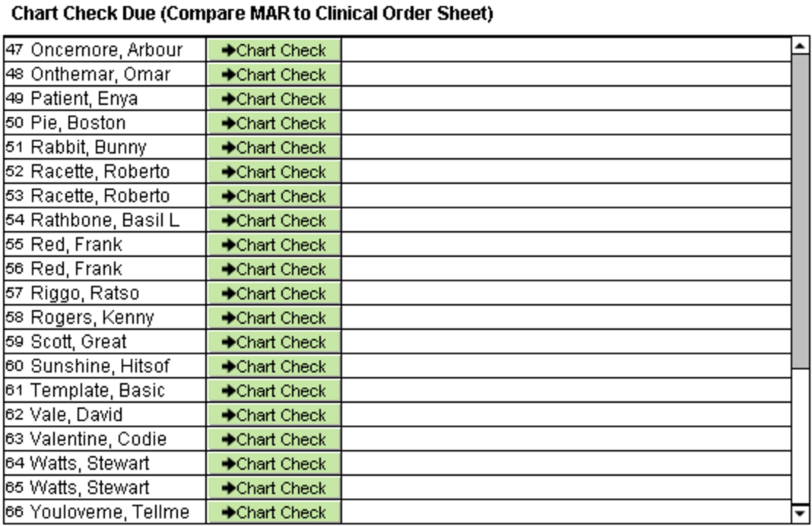Click Chart Check for Scott, Great
The width and height of the screenshot is (812, 526).
274,342
